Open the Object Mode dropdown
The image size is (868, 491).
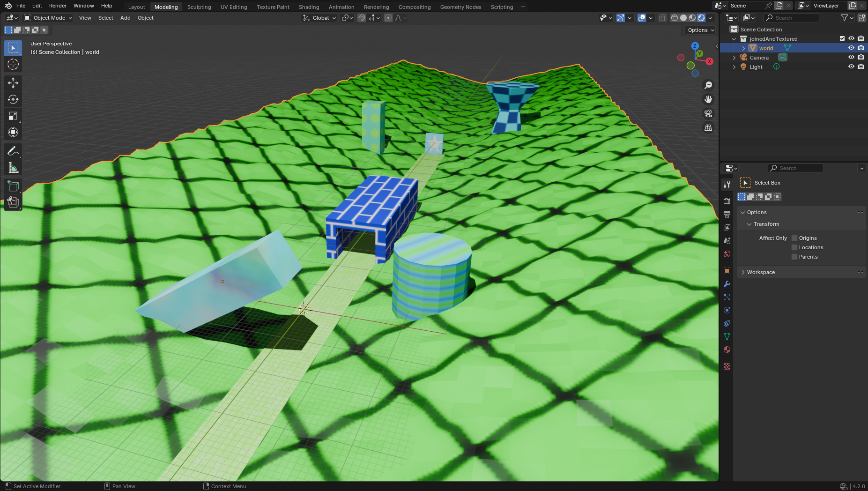48,18
